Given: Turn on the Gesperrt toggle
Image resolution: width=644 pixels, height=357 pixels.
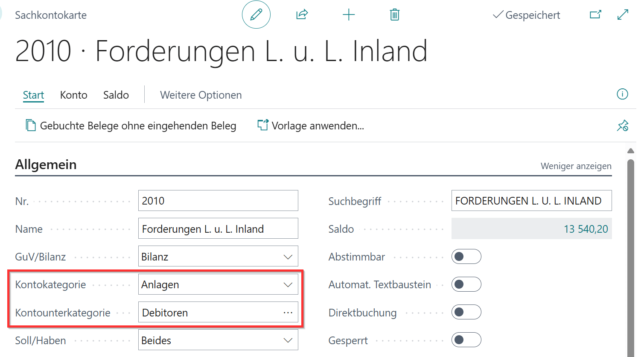Looking at the screenshot, I should 466,340.
